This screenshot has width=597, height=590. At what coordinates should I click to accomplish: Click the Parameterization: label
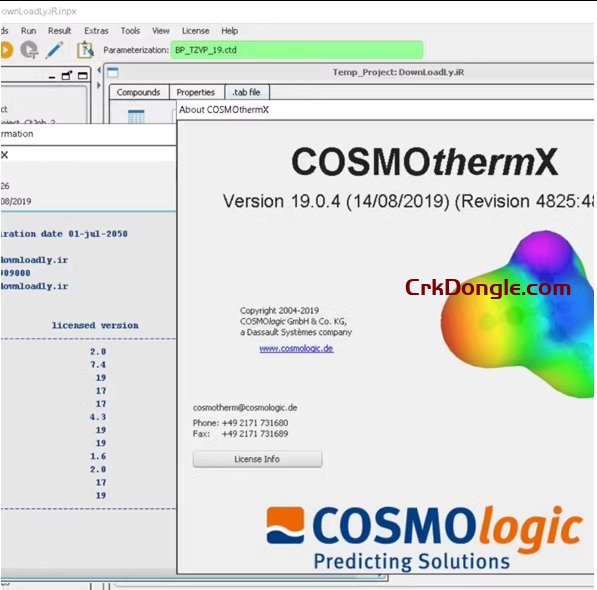point(136,50)
